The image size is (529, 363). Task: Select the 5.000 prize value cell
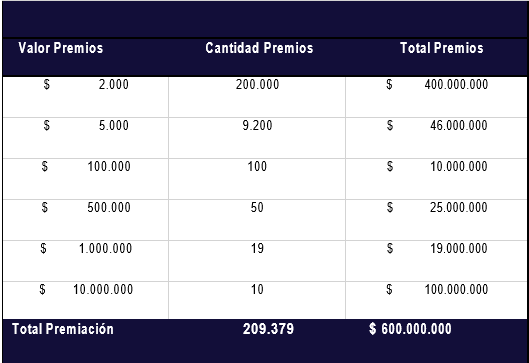tap(86, 138)
